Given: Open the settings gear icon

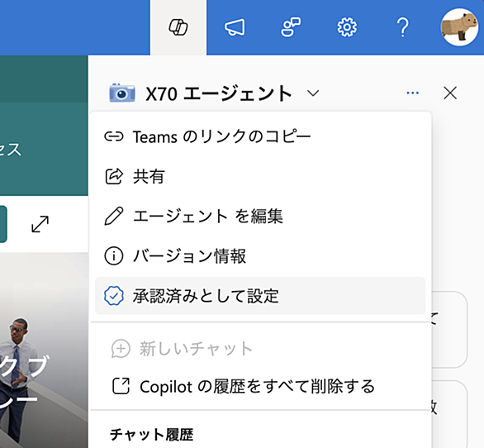Looking at the screenshot, I should pyautogui.click(x=347, y=27).
